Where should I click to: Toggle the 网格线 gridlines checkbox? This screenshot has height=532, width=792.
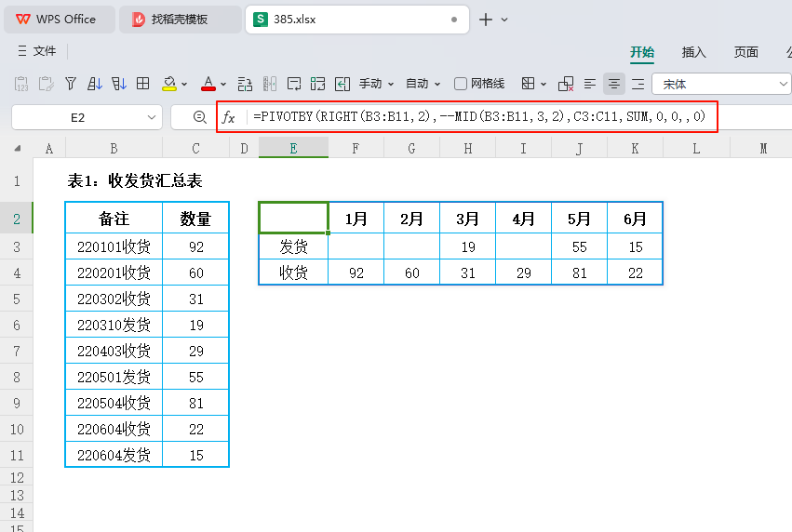coord(460,84)
